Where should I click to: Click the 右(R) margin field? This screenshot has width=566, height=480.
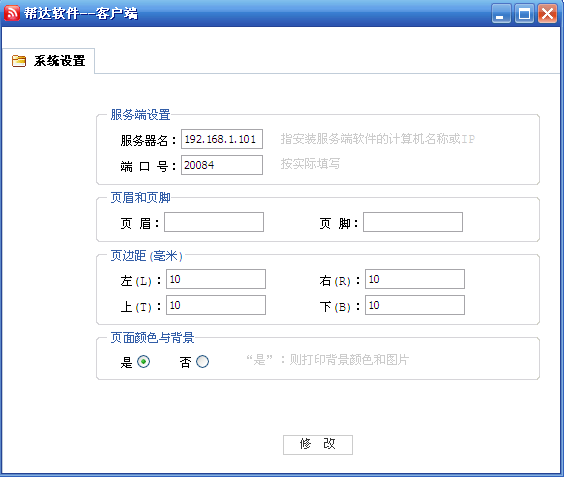(x=415, y=279)
